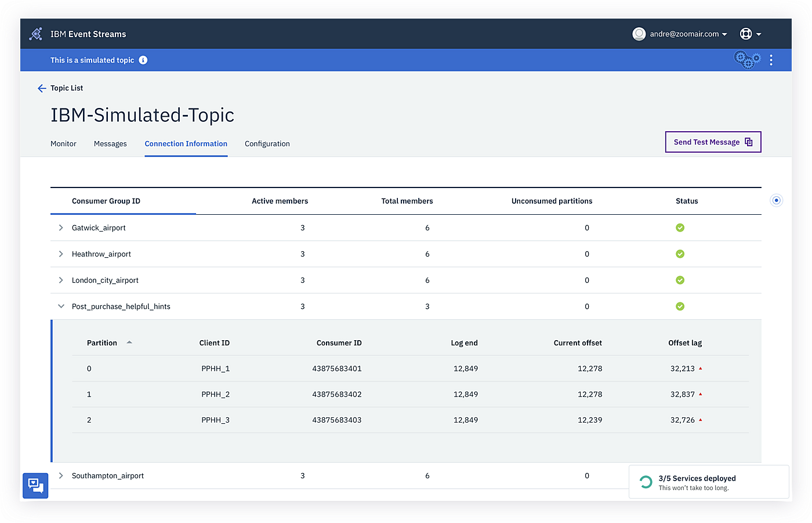Click the green status check for Heathrow_airport

(680, 254)
